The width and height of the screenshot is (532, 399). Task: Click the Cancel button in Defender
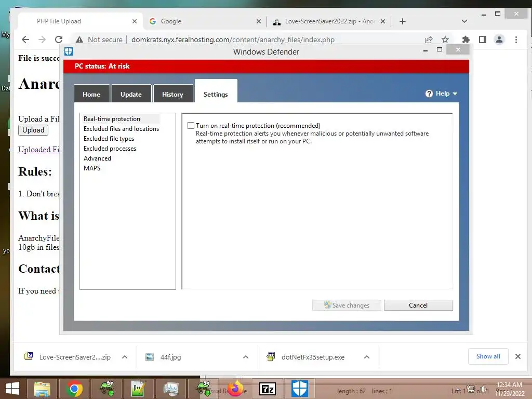[x=418, y=305]
